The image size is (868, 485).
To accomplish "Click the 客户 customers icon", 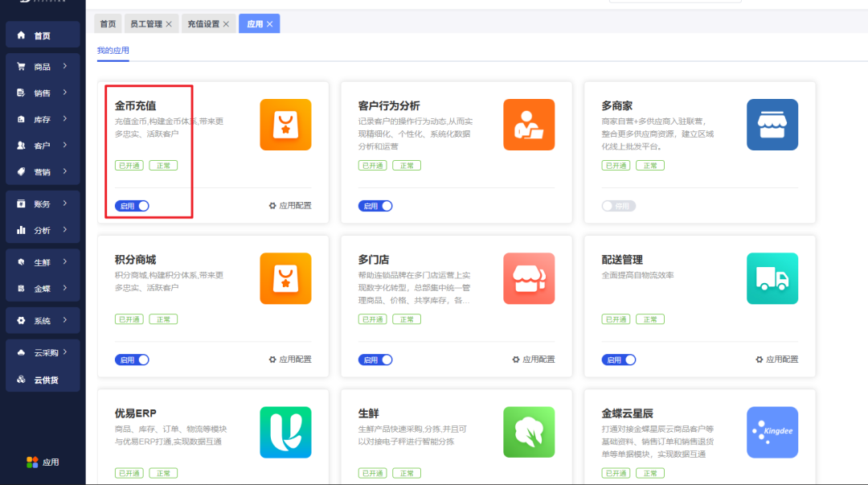I will point(19,145).
